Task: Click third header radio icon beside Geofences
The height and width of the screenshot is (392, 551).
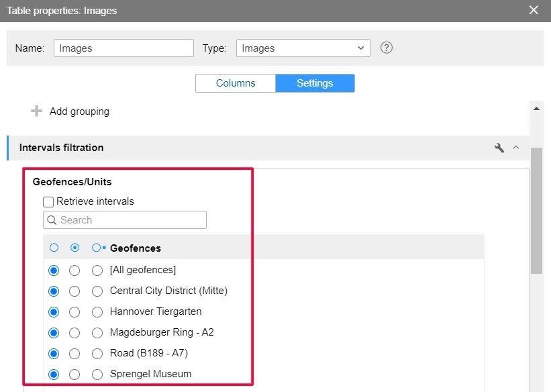Action: pos(98,248)
